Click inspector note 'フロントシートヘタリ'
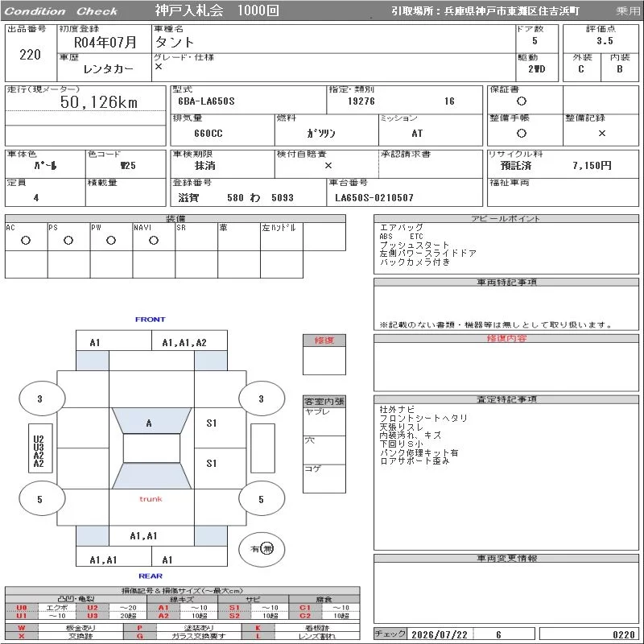 423,418
